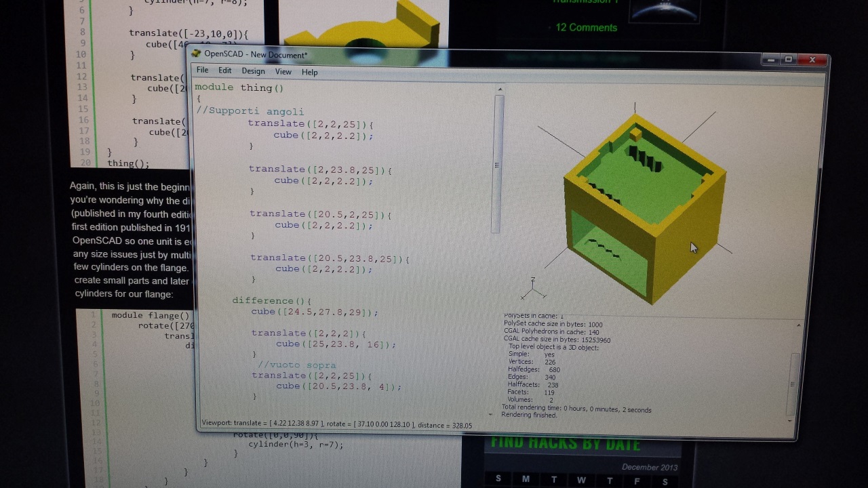Viewport: 868px width, 488px height.
Task: Click the 'Edges: 340' console line
Action: coord(532,378)
